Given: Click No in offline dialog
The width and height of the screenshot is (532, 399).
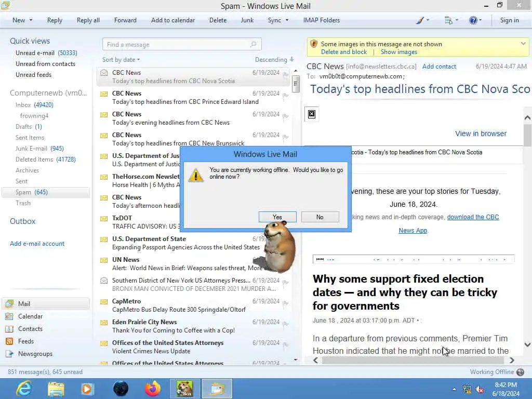Looking at the screenshot, I should coord(320,217).
